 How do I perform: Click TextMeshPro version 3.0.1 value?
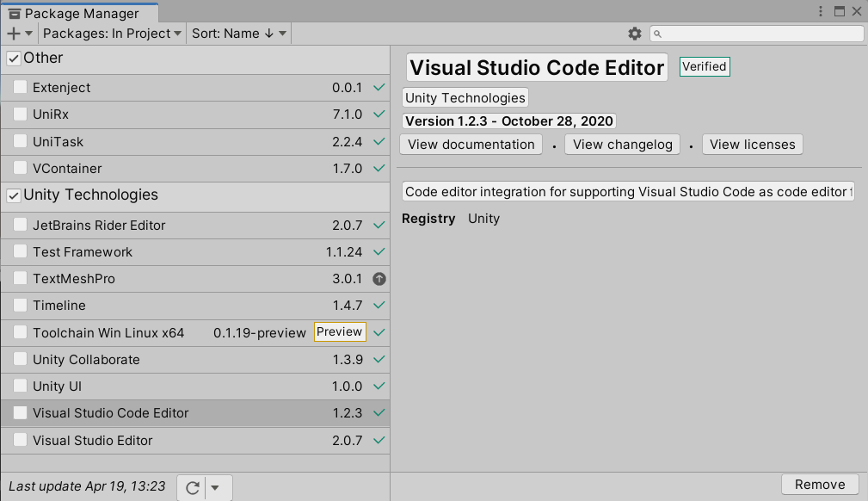[347, 279]
